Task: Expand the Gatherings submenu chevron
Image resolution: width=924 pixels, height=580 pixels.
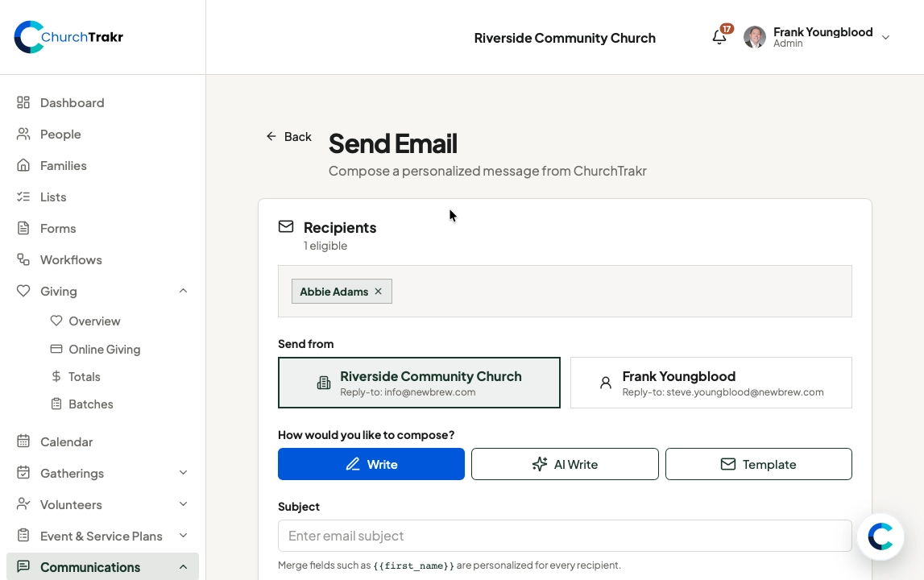Action: tap(183, 473)
